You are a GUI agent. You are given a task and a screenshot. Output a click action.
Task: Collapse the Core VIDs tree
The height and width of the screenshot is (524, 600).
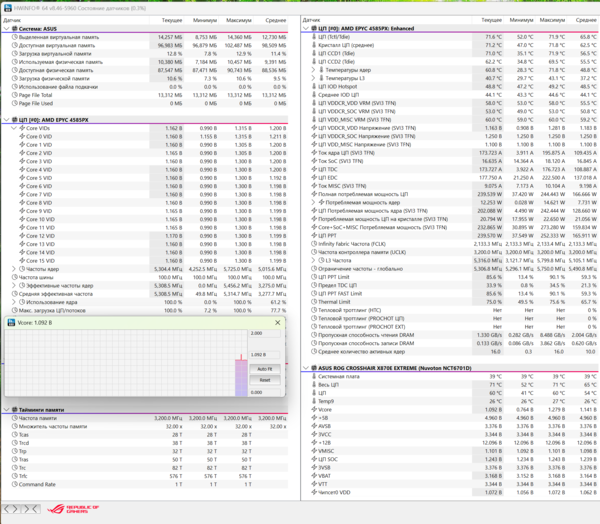pyautogui.click(x=14, y=128)
